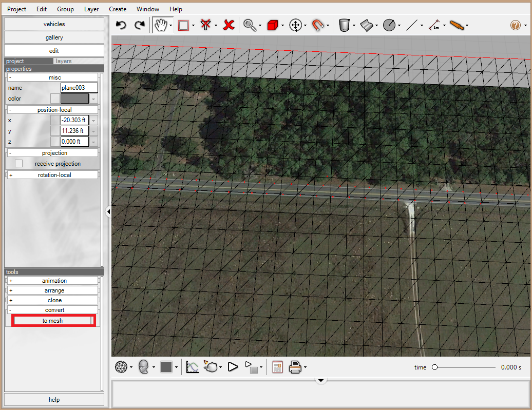Click the gallery button
This screenshot has width=532, height=410.
[54, 37]
